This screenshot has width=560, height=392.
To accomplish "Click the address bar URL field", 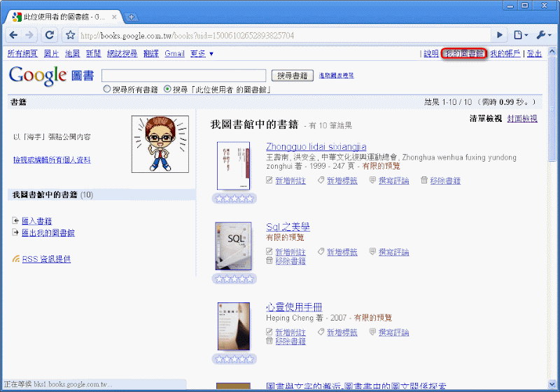I will pyautogui.click(x=284, y=35).
